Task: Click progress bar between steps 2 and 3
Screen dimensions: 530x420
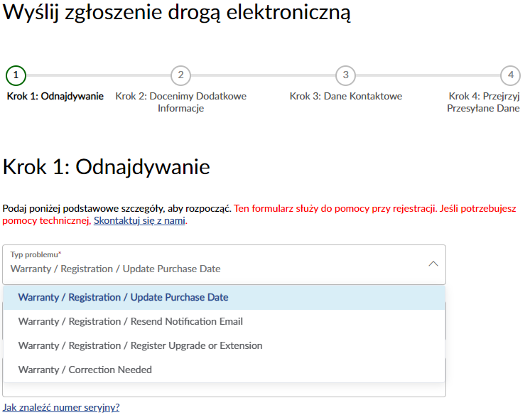Action: click(263, 75)
